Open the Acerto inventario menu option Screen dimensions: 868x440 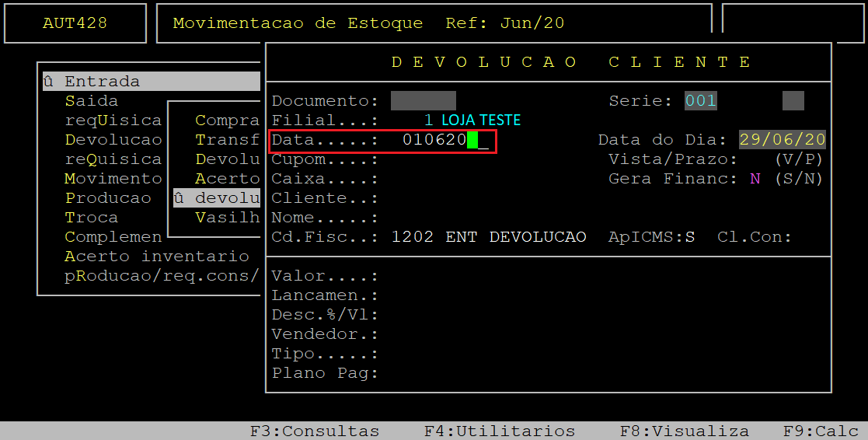pyautogui.click(x=156, y=257)
